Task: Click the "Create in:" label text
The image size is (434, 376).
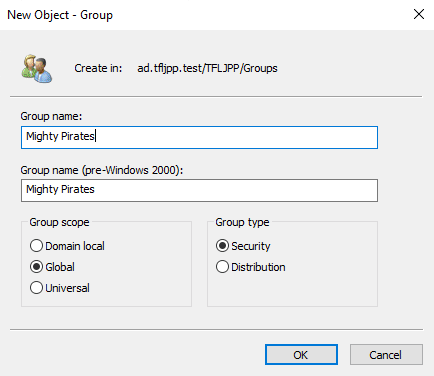Action: [x=98, y=68]
